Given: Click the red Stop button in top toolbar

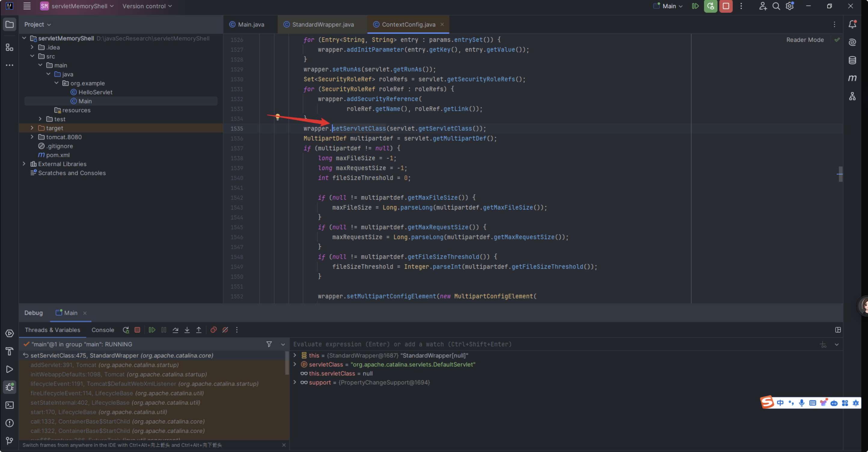Looking at the screenshot, I should (x=726, y=6).
